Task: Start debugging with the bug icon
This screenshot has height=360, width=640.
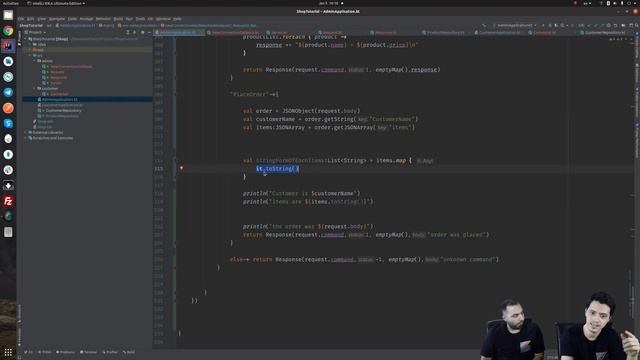Action: 550,25
